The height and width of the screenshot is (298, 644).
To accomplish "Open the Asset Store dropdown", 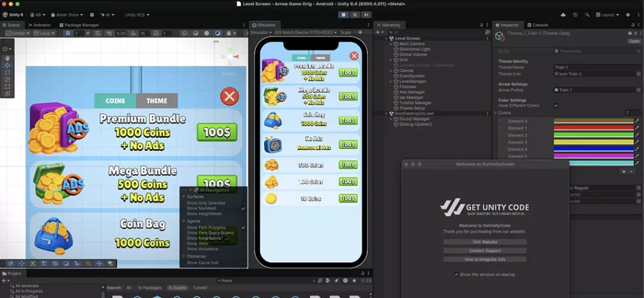I will click(x=67, y=15).
